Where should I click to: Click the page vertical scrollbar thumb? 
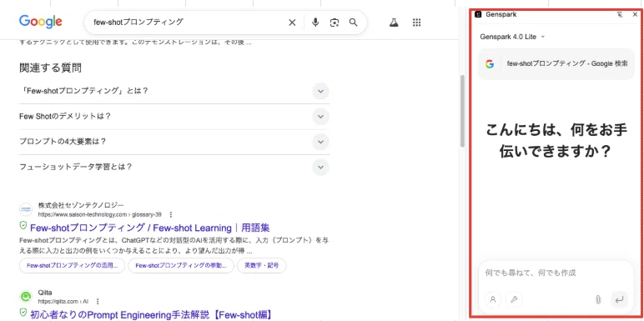click(462, 111)
